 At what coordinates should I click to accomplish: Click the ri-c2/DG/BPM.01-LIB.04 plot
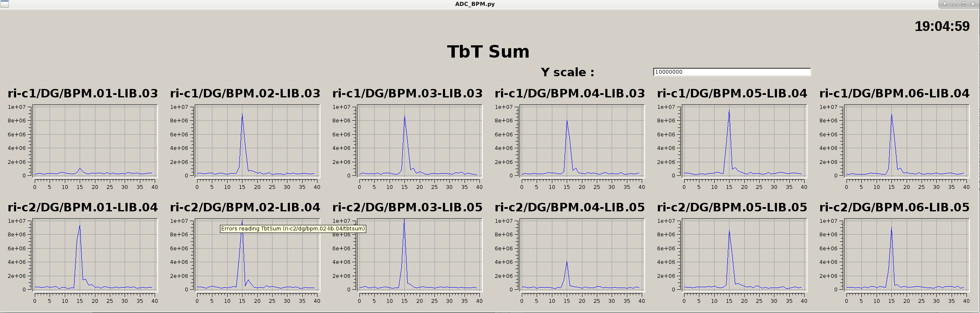pos(95,255)
